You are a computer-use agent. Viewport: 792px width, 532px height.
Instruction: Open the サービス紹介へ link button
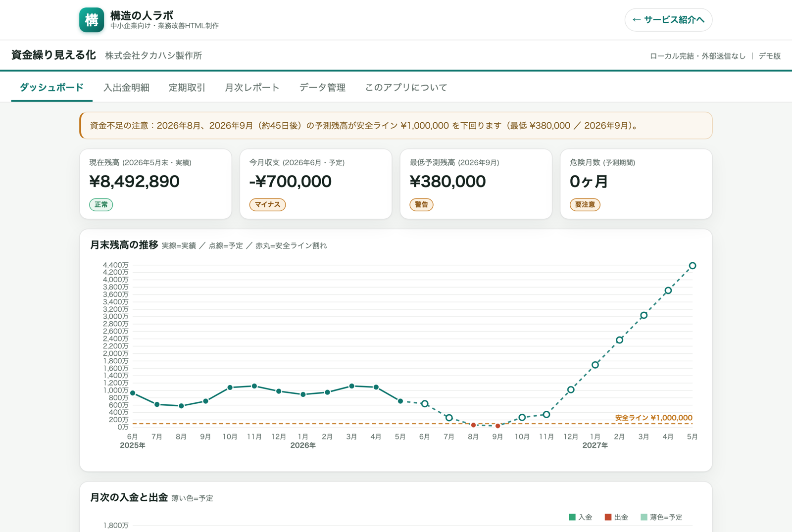coord(668,20)
